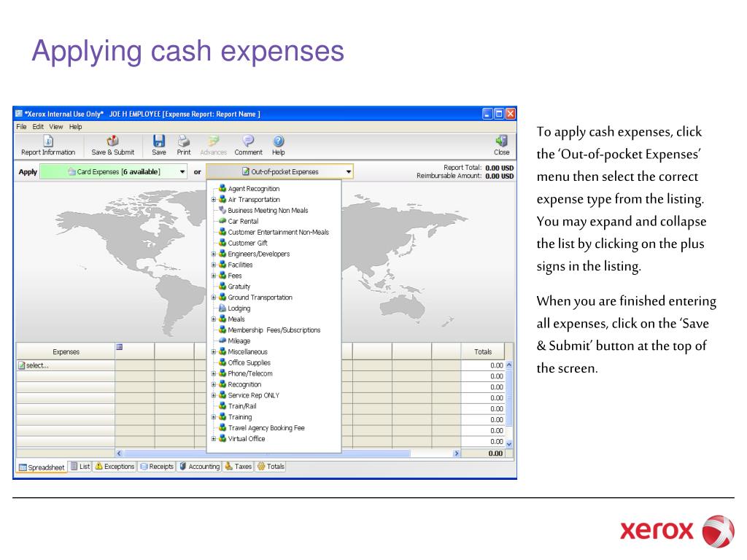Expand the Virtual Office tree node
747x560 pixels.
point(214,439)
